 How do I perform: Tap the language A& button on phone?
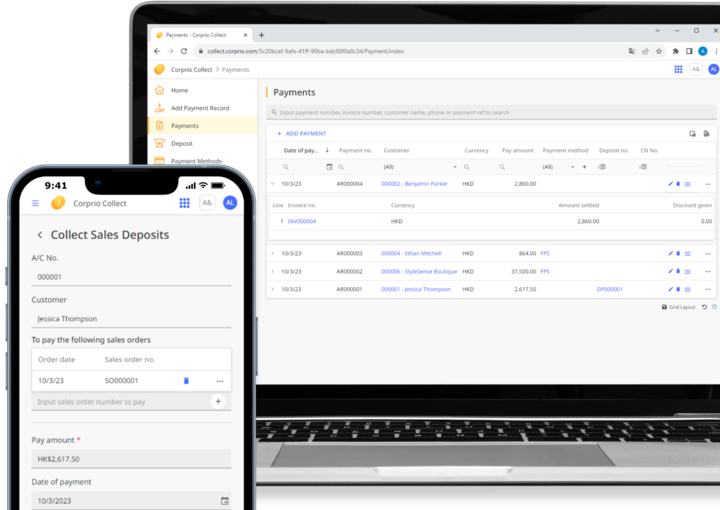tap(207, 202)
